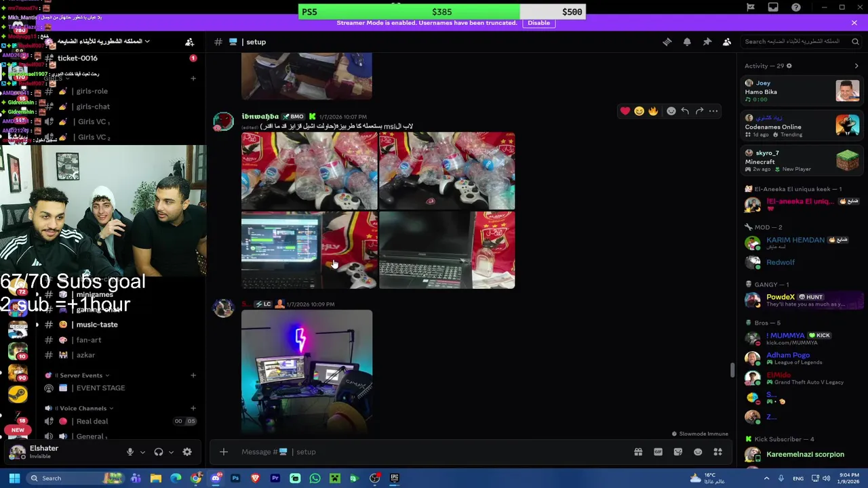This screenshot has width=868, height=488.
Task: Open notification settings bell icon
Action: pyautogui.click(x=687, y=42)
